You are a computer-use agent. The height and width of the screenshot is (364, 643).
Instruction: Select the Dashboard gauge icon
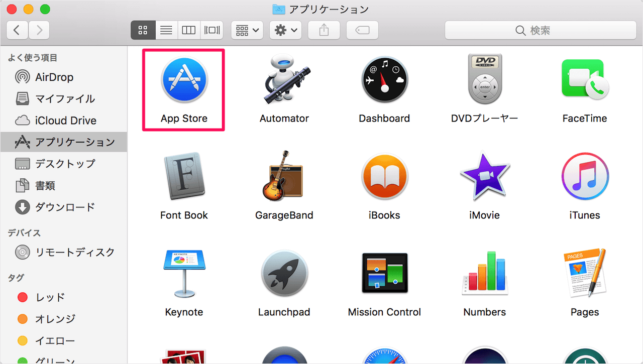384,80
